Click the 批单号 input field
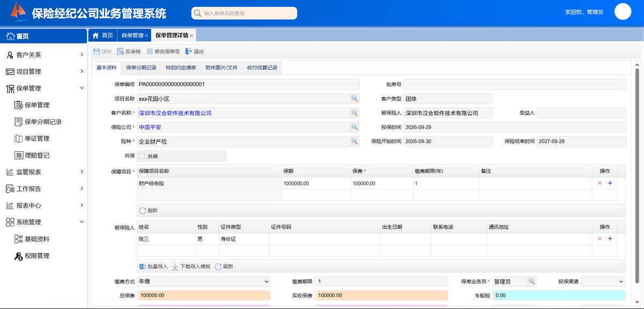Viewport: 644px width, 309px height. tap(515, 84)
